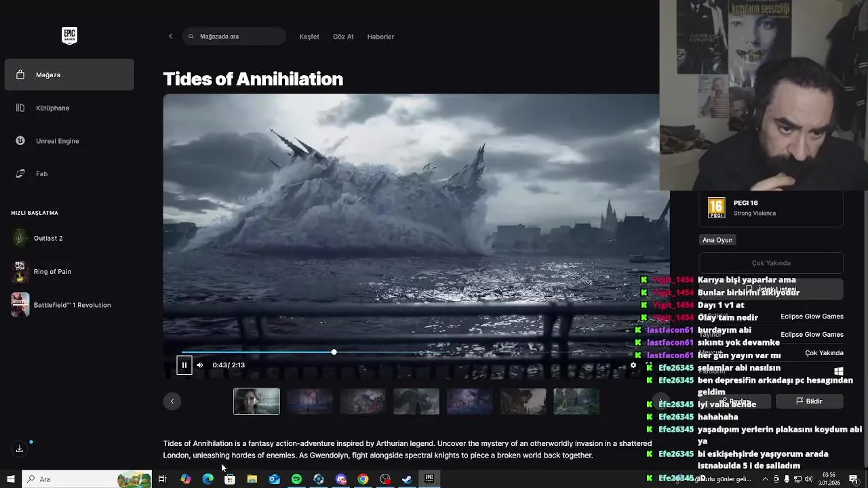The width and height of the screenshot is (868, 488).
Task: Select the seventh media thumbnail
Action: coord(576,401)
